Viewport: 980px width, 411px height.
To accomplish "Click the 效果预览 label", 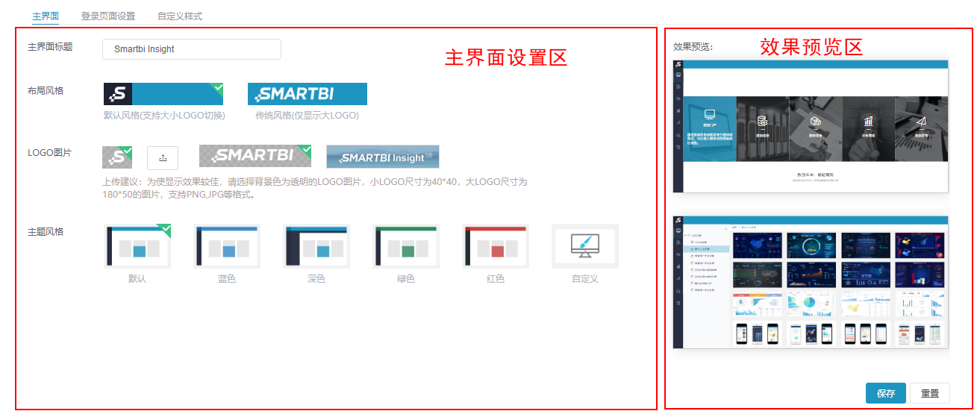I will point(693,46).
